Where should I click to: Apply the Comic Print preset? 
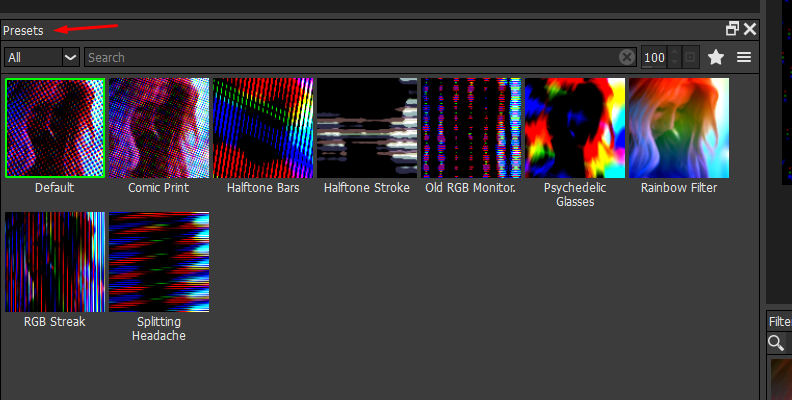click(x=159, y=128)
